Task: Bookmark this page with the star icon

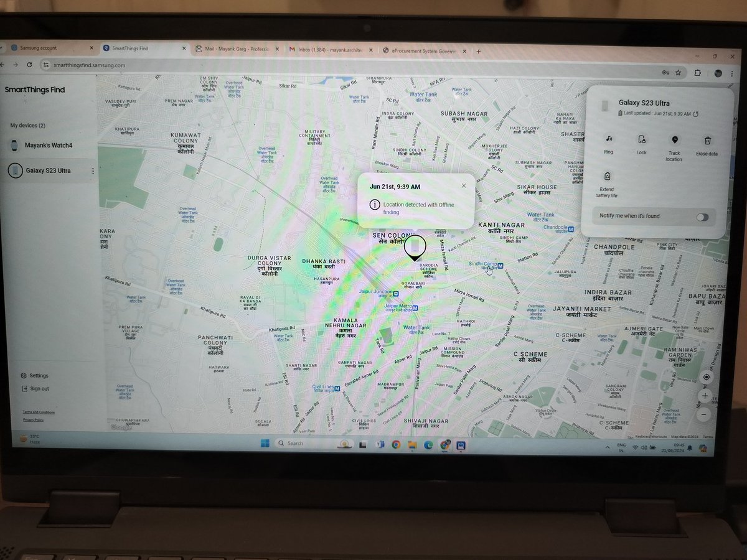Action: click(678, 73)
